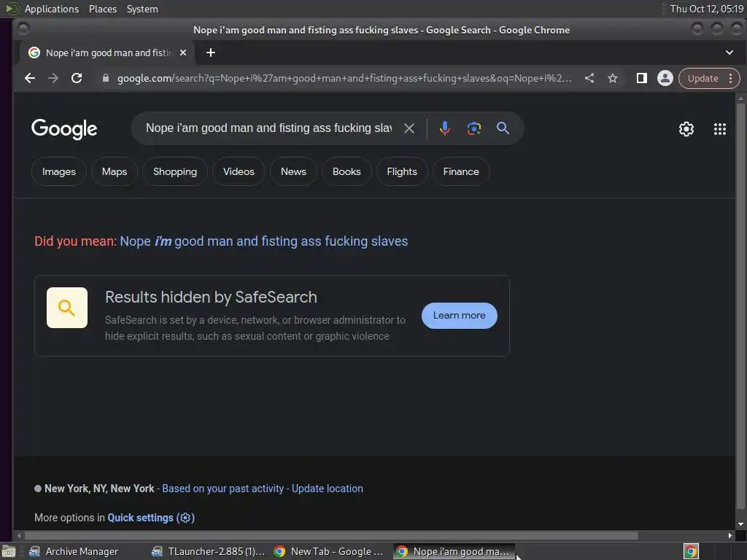Screen dimensions: 747x560
Task: Submit search using the magnifier icon
Action: point(503,128)
